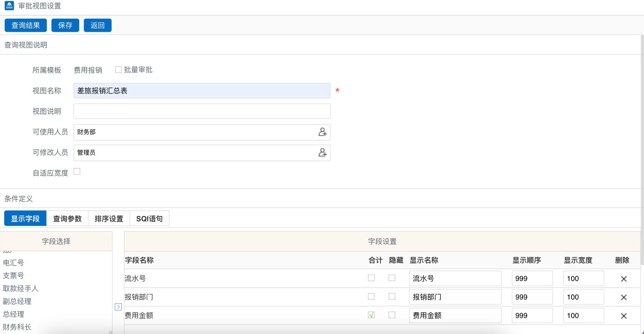The image size is (644, 334).
Task: Delete the 报销部门 field row
Action: [x=624, y=297]
